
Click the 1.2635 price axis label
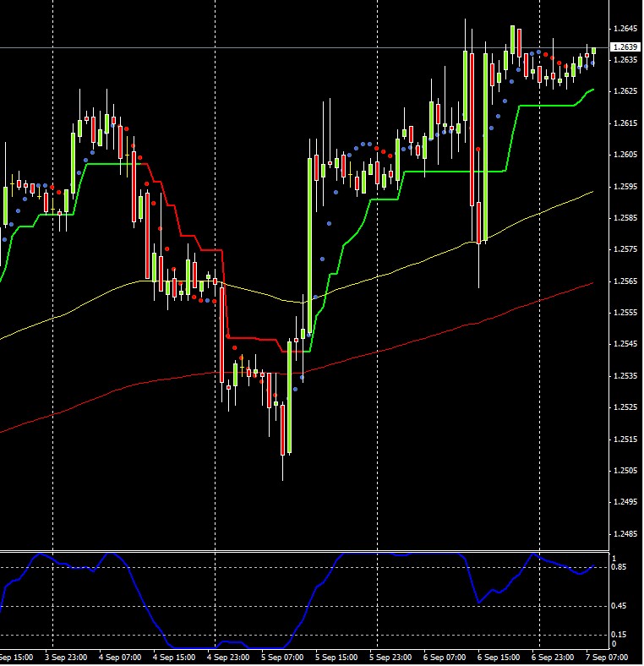pyautogui.click(x=625, y=60)
